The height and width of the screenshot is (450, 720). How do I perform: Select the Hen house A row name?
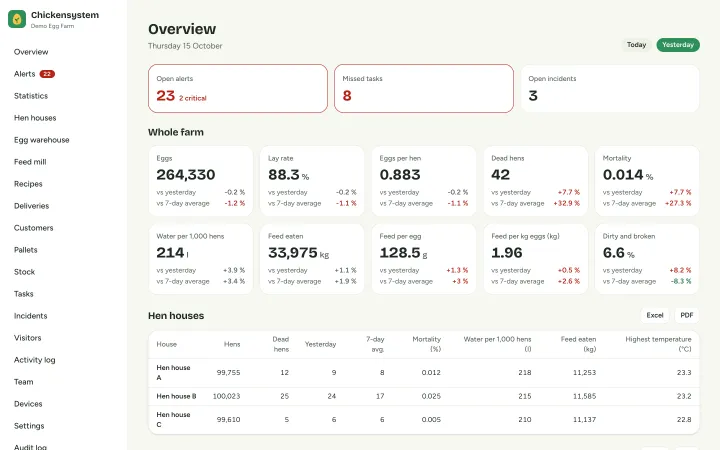click(x=173, y=373)
